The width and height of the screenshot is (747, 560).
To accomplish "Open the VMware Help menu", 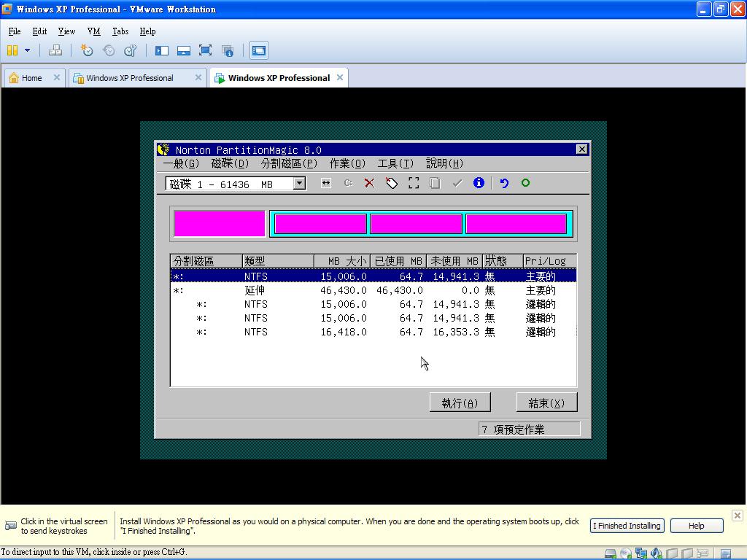I will [147, 31].
